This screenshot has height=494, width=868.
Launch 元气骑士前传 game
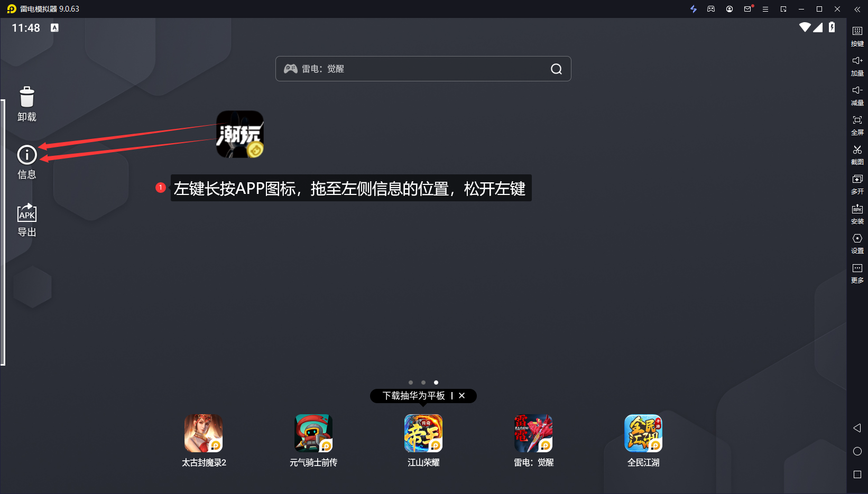[x=313, y=433]
